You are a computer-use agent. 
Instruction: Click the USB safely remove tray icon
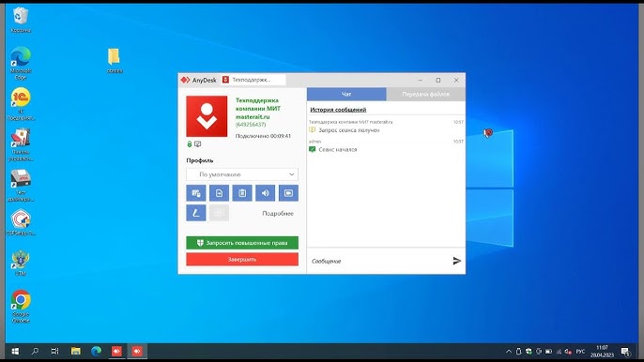click(519, 352)
